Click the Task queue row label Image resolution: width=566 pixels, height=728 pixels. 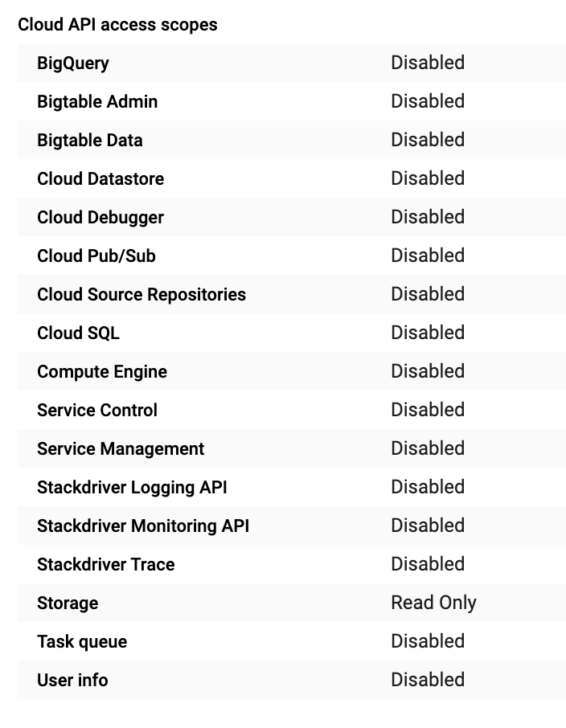[x=82, y=641]
